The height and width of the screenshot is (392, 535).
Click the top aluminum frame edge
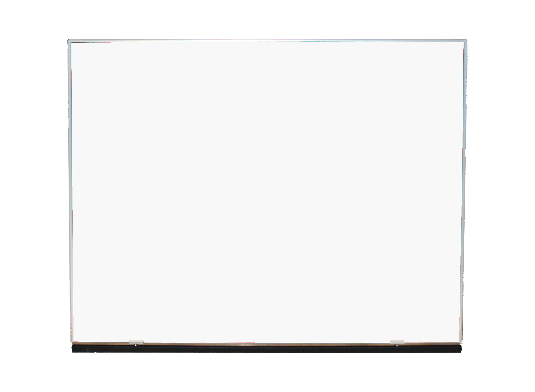point(267,41)
